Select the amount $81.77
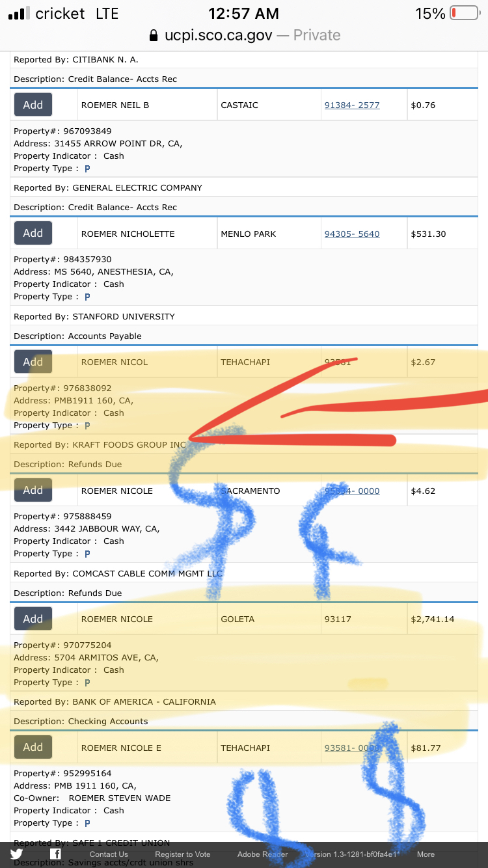Screen dimensions: 488x868 point(426,748)
